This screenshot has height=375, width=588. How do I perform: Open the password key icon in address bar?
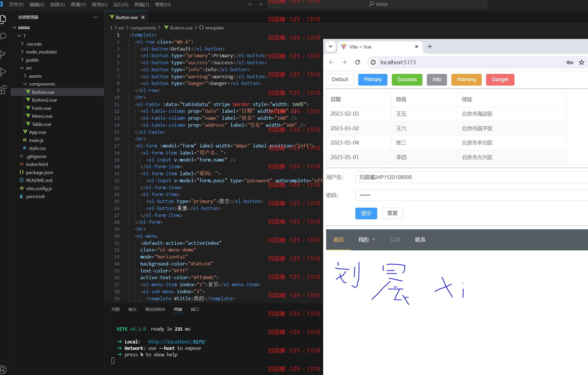[x=570, y=62]
